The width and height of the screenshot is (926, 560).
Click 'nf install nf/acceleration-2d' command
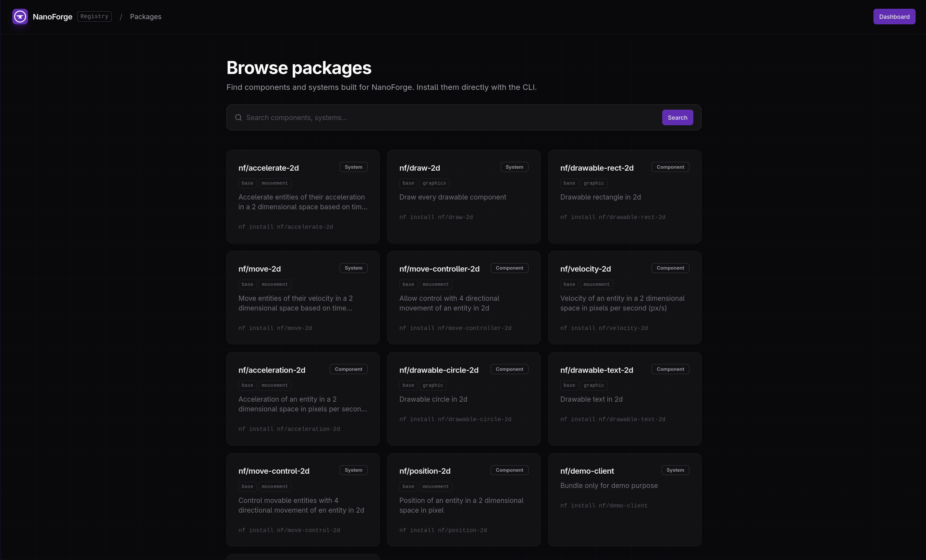289,429
